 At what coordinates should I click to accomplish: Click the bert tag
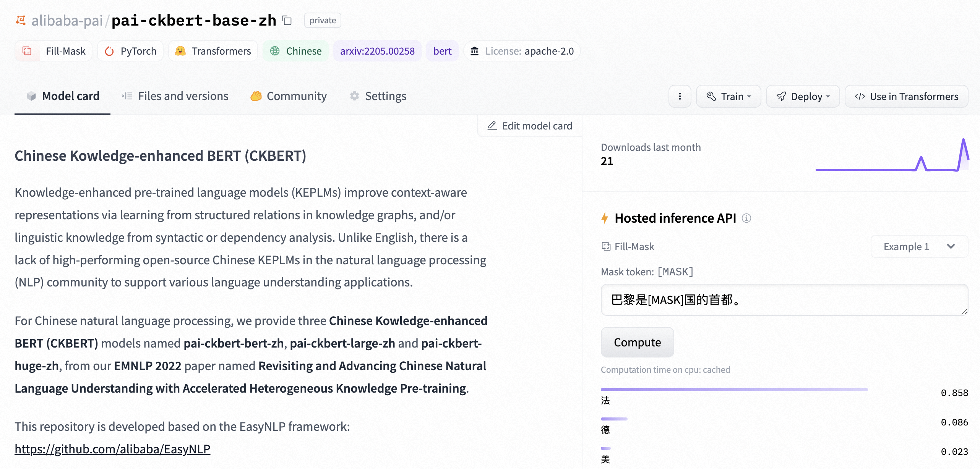point(442,51)
